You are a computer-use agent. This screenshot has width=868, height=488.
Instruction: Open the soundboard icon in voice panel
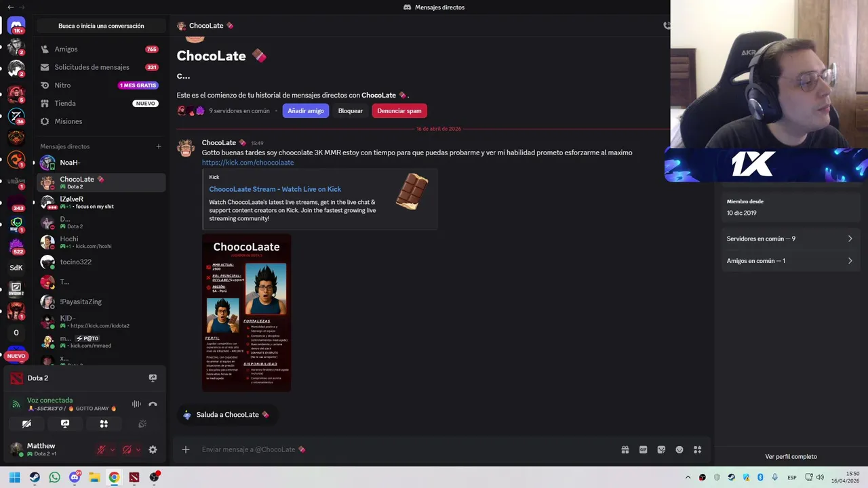tap(142, 424)
